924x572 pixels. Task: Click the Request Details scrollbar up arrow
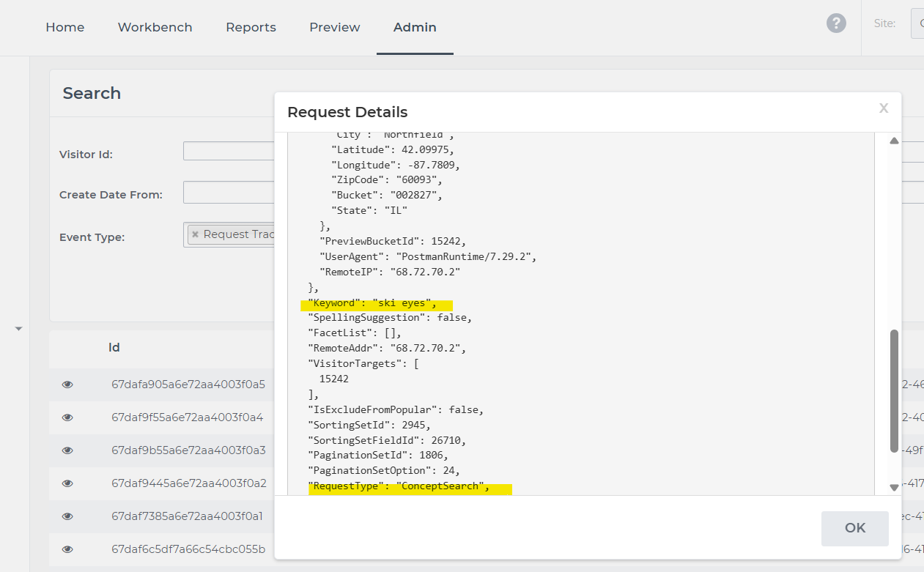(894, 141)
